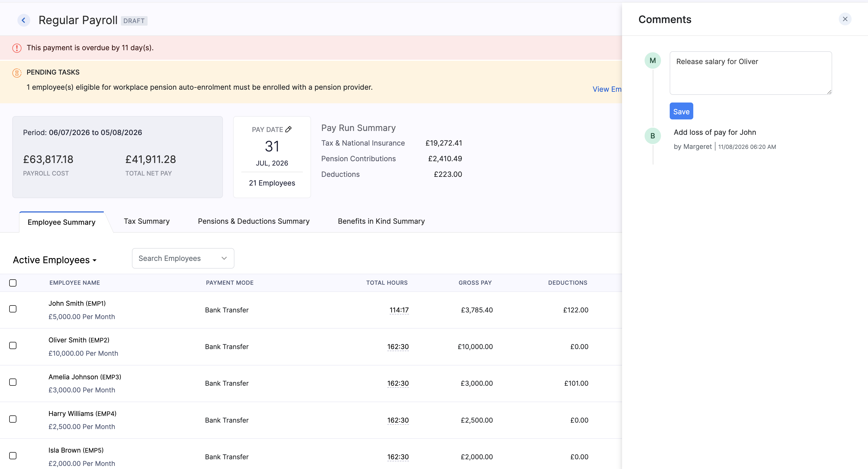
Task: Click the comment box resize handle
Action: (x=829, y=92)
